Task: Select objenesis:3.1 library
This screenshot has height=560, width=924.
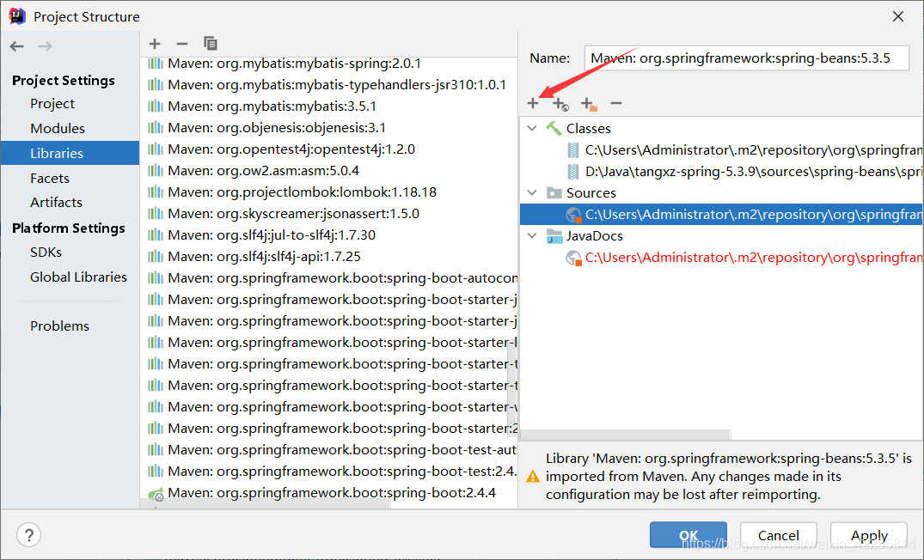Action: 329,128
